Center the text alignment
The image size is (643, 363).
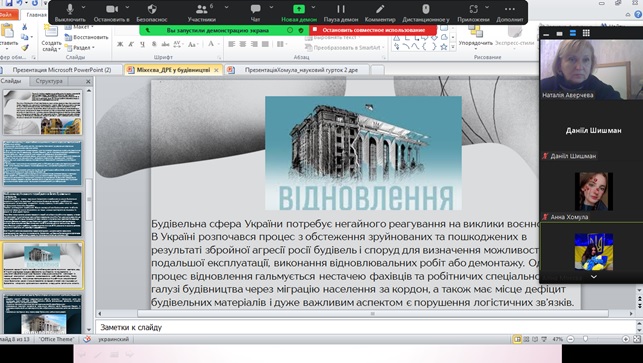243,44
